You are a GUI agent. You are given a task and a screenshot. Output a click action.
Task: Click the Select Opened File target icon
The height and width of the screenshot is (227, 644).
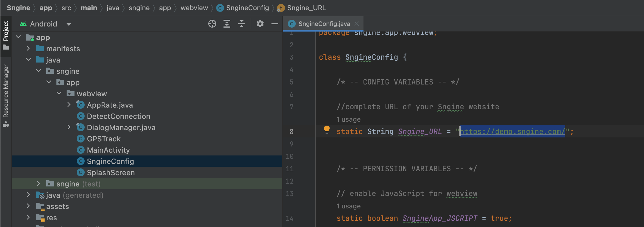coord(212,24)
